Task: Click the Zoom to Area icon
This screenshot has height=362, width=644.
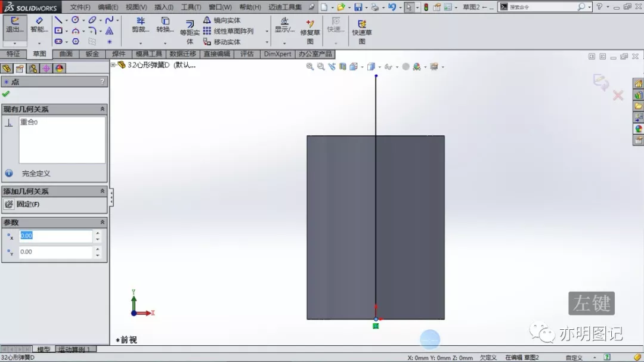Action: click(321, 67)
